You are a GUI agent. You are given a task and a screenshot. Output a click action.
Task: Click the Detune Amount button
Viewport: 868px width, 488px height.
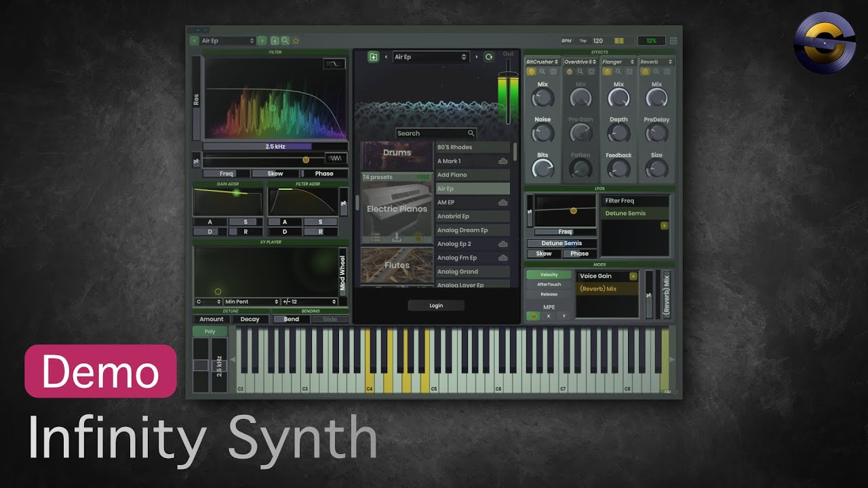pos(212,319)
